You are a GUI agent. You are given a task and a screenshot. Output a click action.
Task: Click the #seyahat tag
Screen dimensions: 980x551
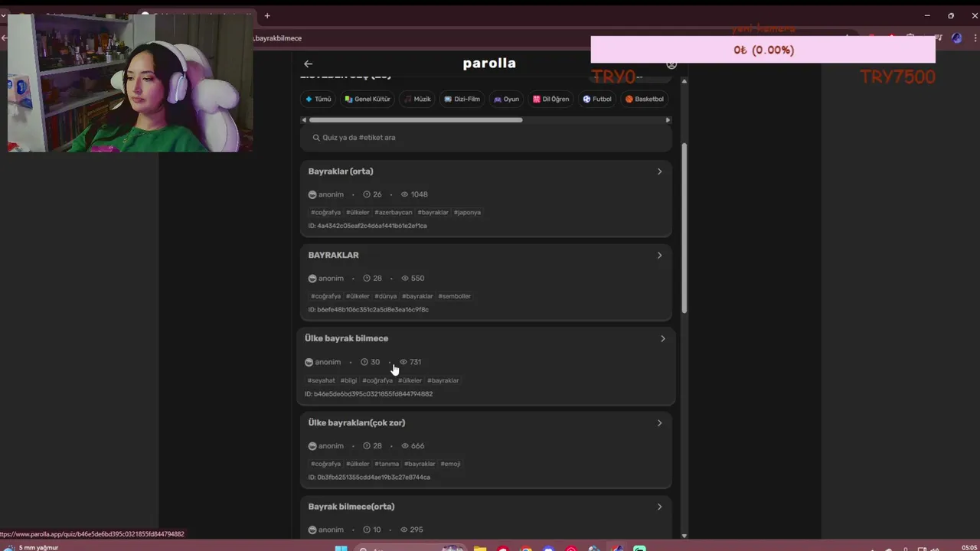322,380
